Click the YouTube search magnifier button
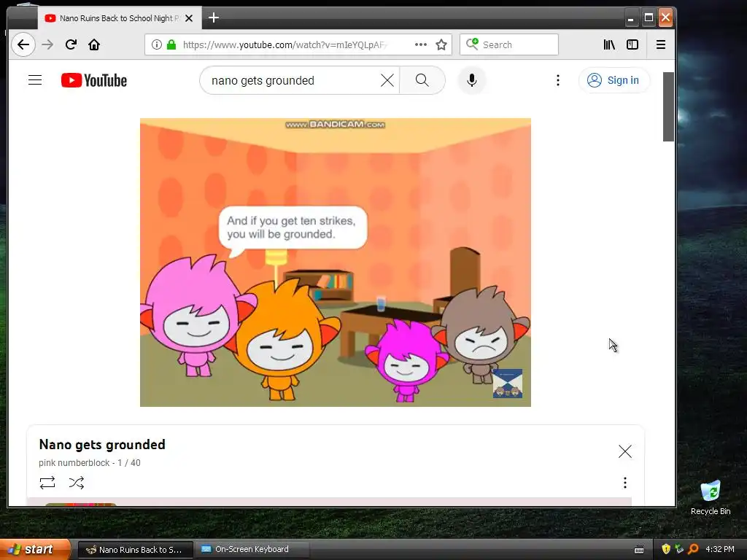 click(422, 80)
